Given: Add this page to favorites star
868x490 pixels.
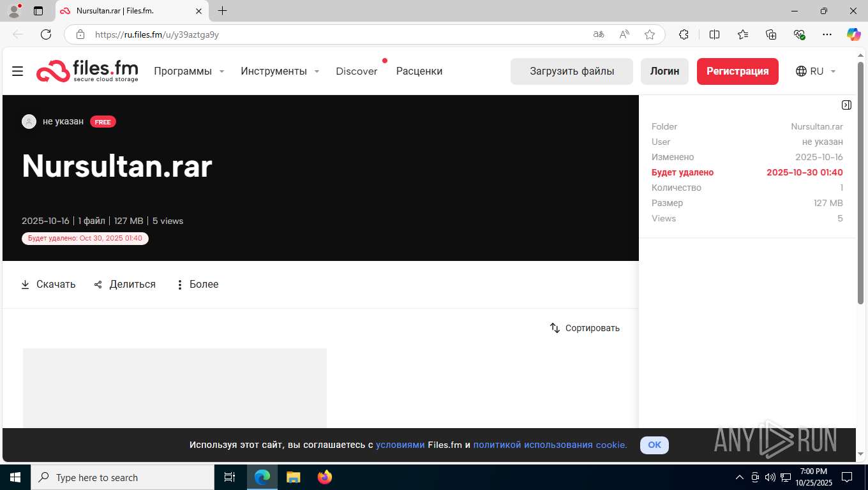Looking at the screenshot, I should [x=650, y=34].
